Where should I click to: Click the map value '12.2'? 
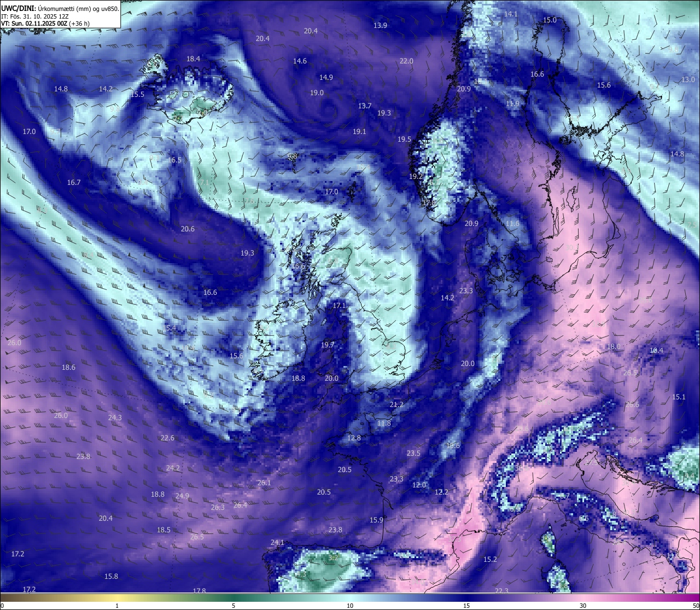pos(441,492)
